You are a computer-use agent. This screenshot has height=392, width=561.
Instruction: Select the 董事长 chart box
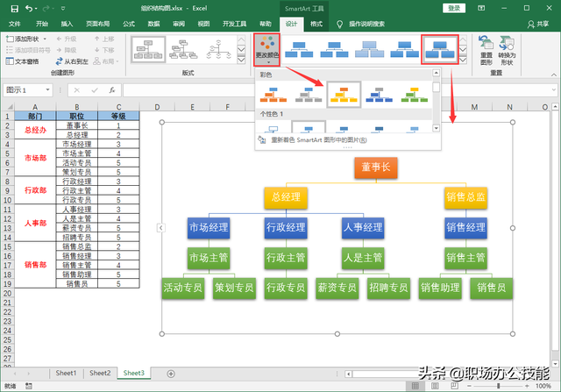click(376, 167)
